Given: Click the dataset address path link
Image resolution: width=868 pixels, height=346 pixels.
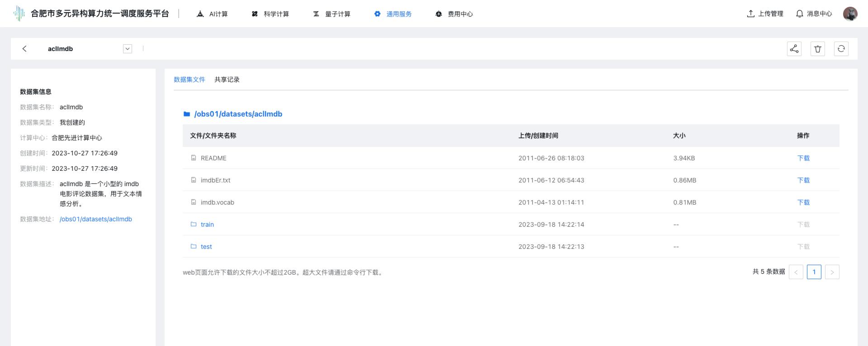Looking at the screenshot, I should [96, 219].
